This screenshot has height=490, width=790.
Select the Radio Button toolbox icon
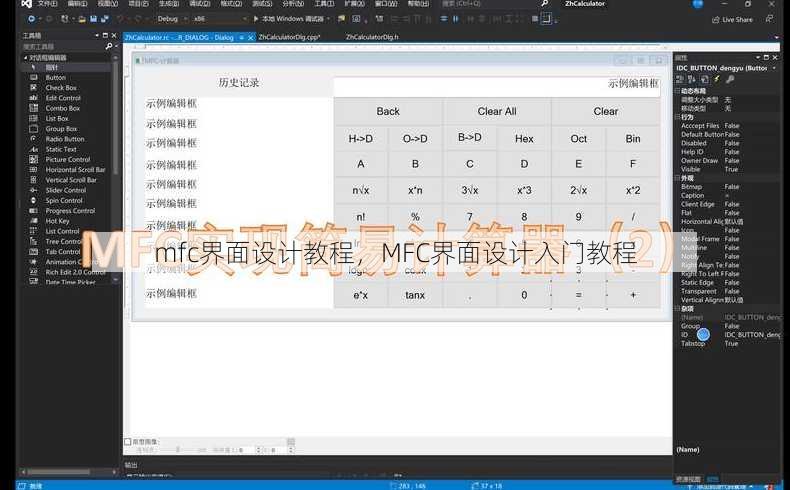pyautogui.click(x=34, y=138)
